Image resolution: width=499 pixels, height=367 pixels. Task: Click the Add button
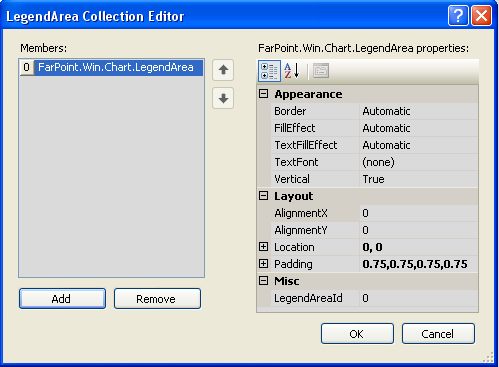[x=62, y=299]
